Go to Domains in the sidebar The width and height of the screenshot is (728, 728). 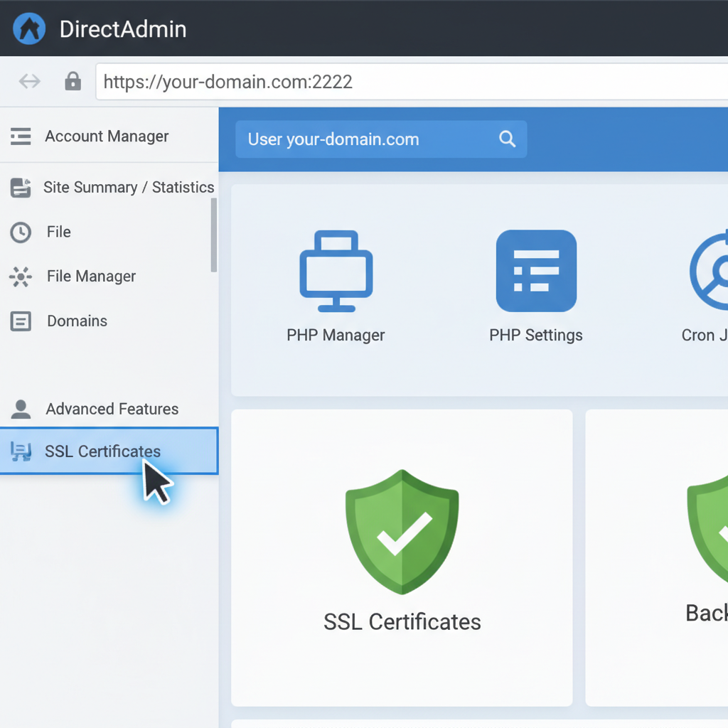click(x=77, y=321)
